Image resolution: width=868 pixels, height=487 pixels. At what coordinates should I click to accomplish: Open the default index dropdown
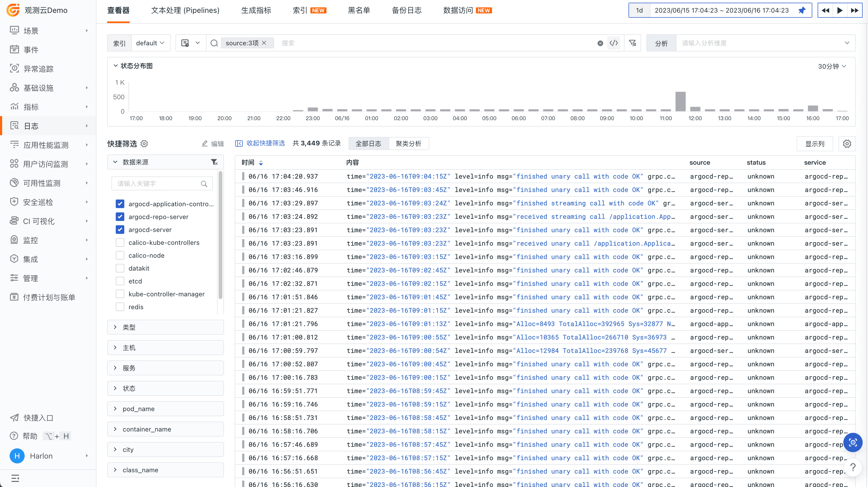pyautogui.click(x=150, y=43)
